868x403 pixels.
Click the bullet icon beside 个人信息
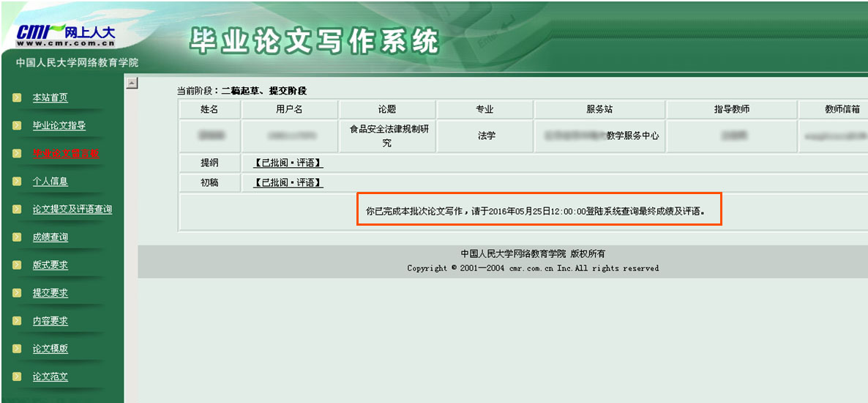(x=17, y=181)
